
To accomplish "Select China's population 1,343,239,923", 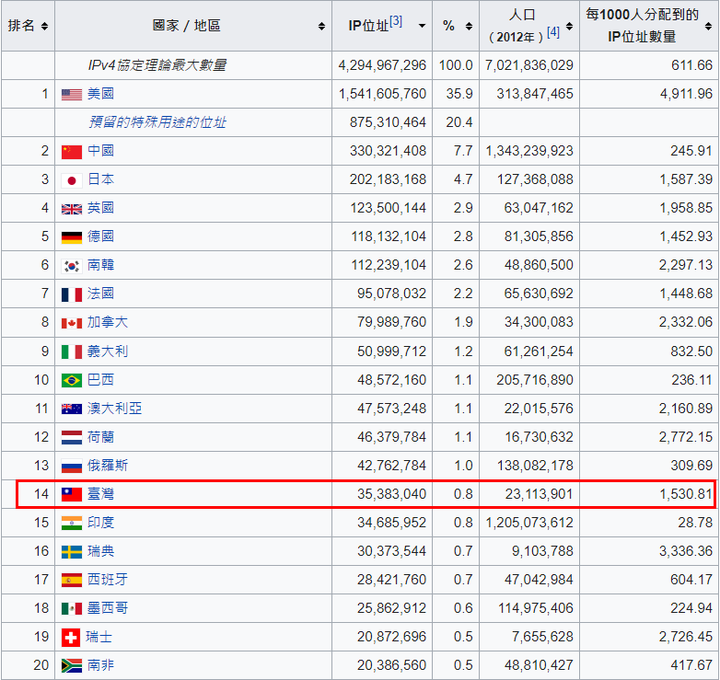I will click(x=529, y=151).
